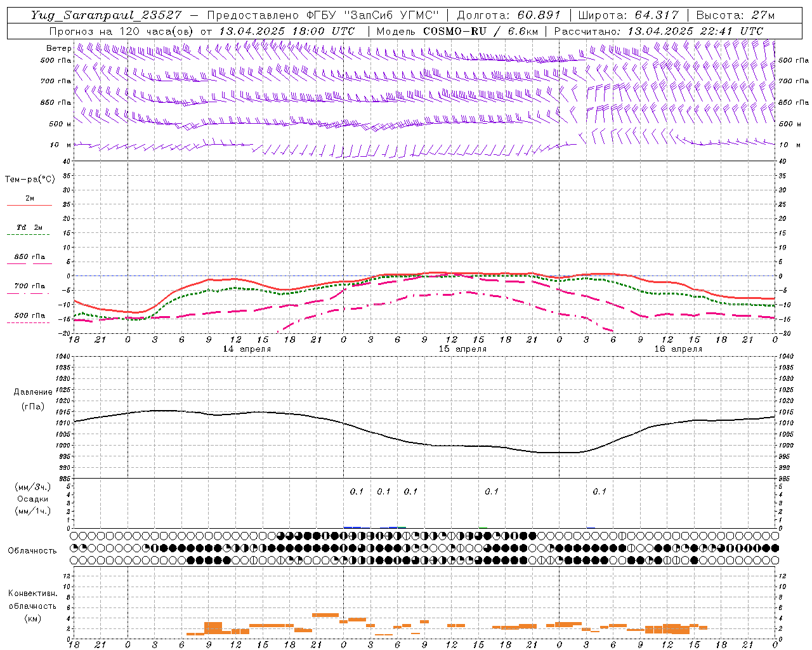812x650 pixels.
Task: Click the Широта: 64.317 value
Action: click(628, 15)
